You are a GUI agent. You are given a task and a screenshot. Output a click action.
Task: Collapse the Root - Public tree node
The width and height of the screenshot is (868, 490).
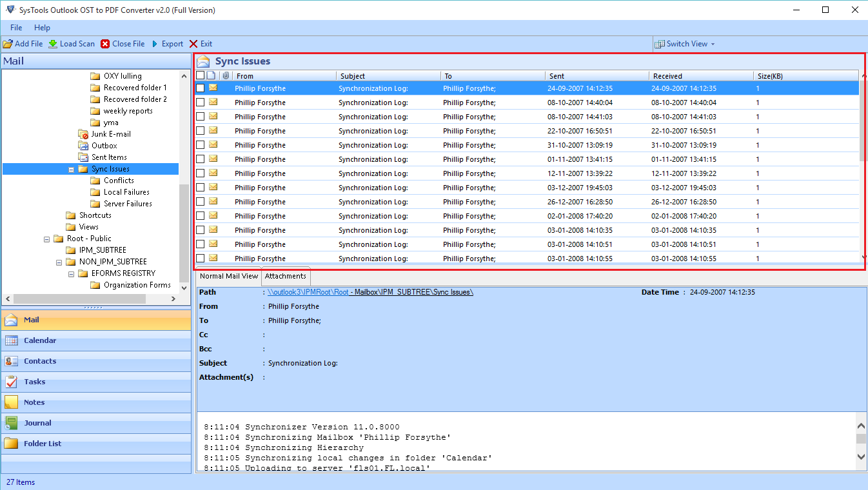pyautogui.click(x=46, y=239)
